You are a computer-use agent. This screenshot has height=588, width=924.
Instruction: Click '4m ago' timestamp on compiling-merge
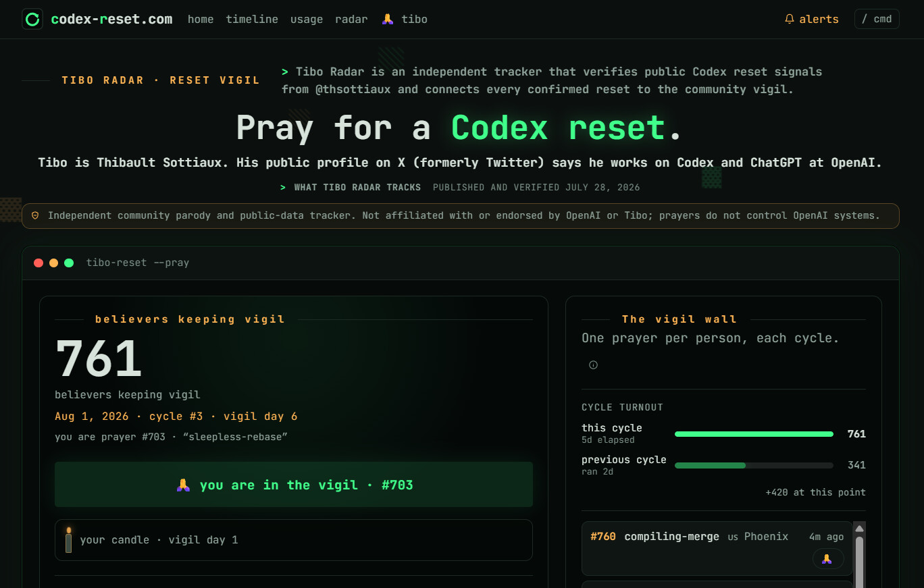pyautogui.click(x=826, y=537)
